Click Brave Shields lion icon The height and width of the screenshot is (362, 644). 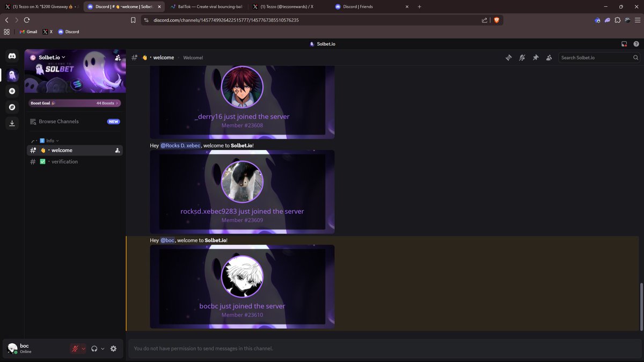(496, 20)
